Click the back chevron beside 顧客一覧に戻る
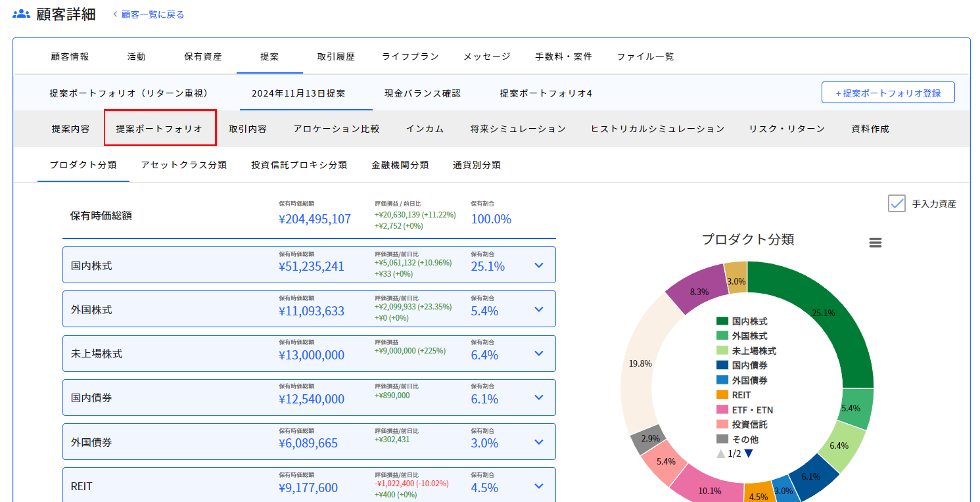This screenshot has width=980, height=502. point(115,14)
